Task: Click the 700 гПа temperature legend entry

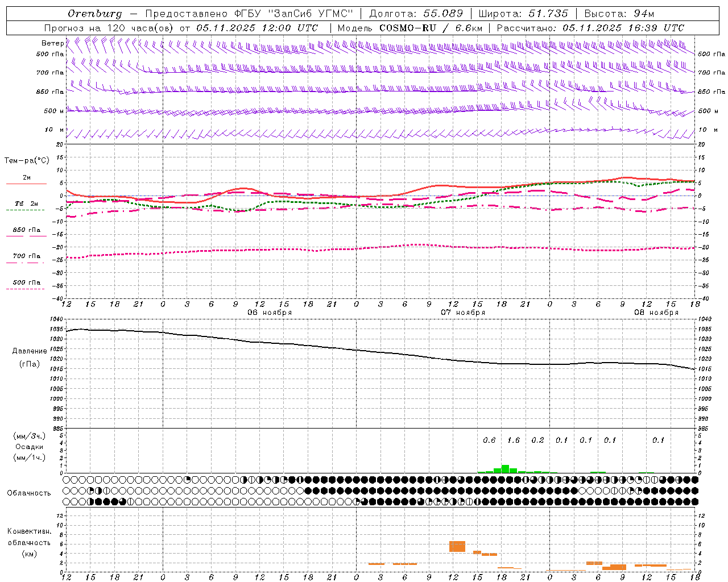Action: click(x=26, y=257)
